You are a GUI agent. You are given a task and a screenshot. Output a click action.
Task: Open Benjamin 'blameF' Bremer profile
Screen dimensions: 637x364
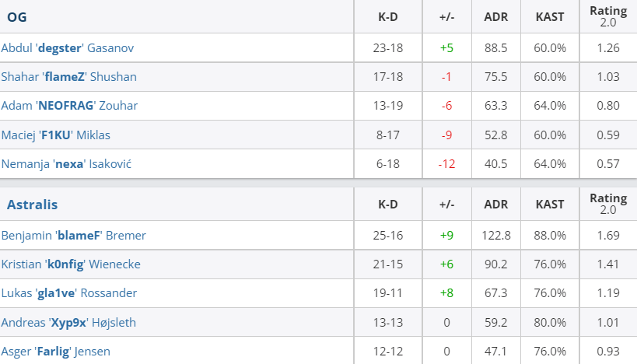[x=74, y=235]
